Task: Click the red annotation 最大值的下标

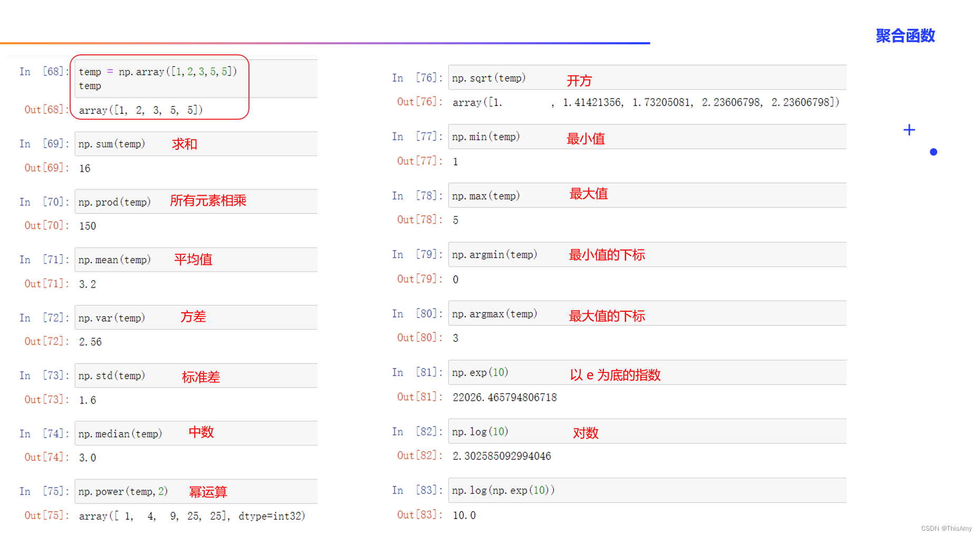Action: tap(607, 316)
